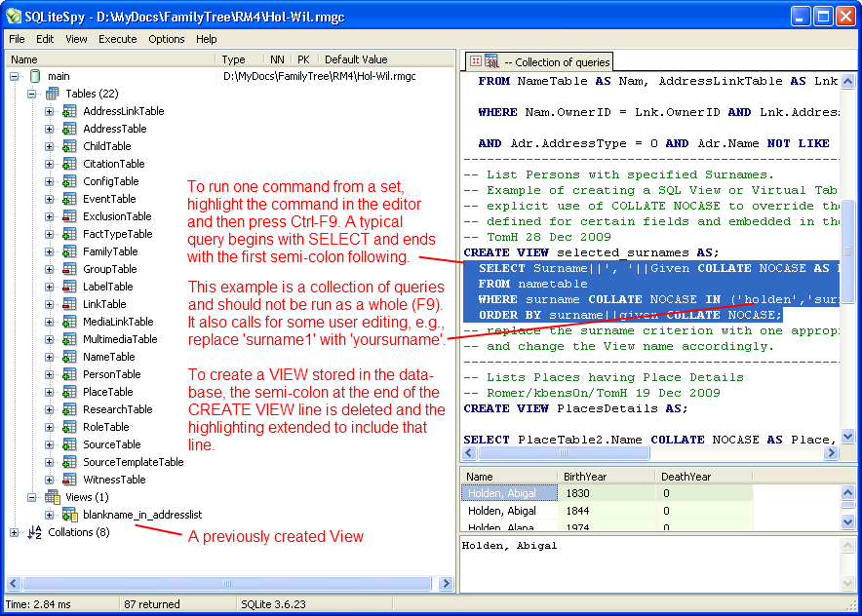
Task: Click the Views (1) group icon
Action: (53, 497)
